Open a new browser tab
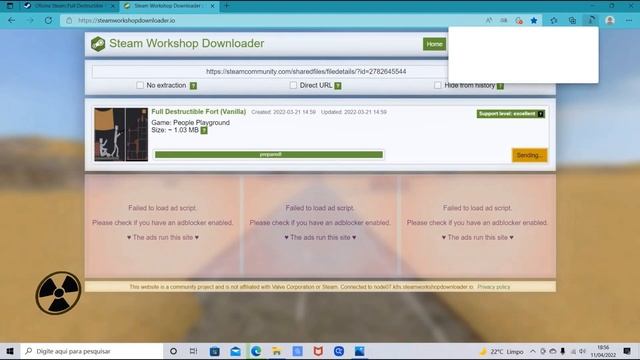This screenshot has width=640, height=360. tap(227, 6)
